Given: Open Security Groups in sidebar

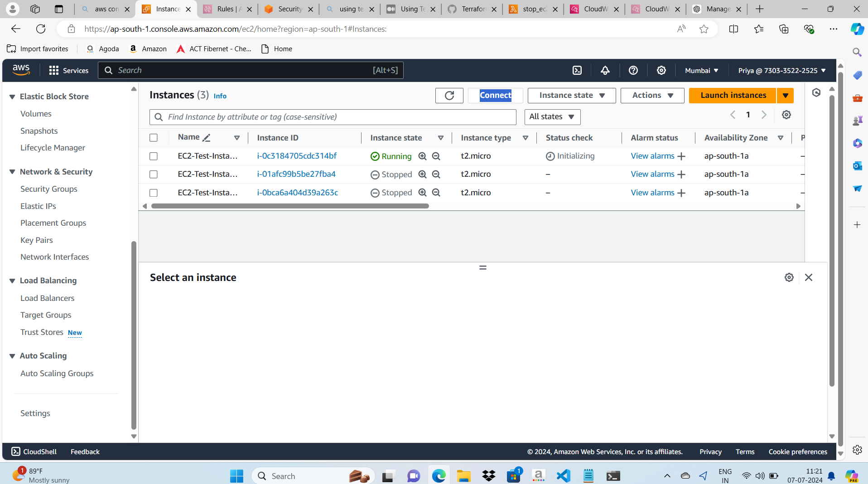Looking at the screenshot, I should tap(49, 189).
